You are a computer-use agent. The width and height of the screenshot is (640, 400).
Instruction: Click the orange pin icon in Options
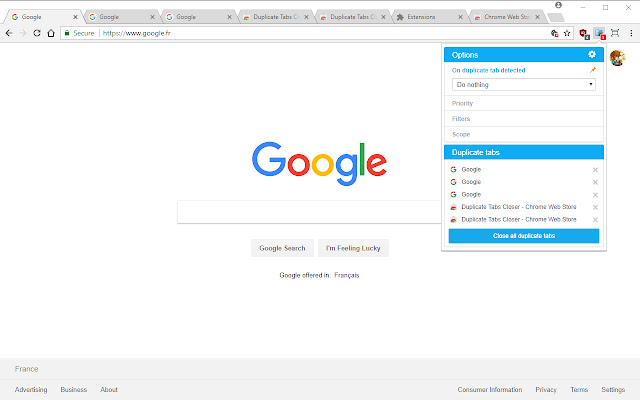click(x=593, y=70)
